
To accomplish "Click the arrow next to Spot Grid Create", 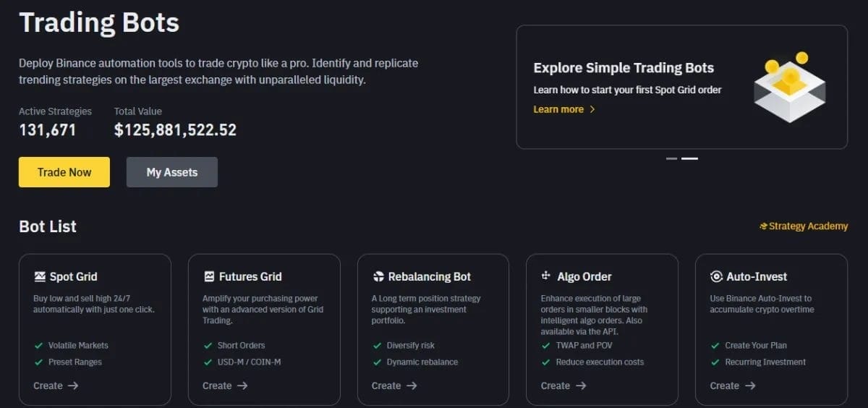I will click(73, 386).
